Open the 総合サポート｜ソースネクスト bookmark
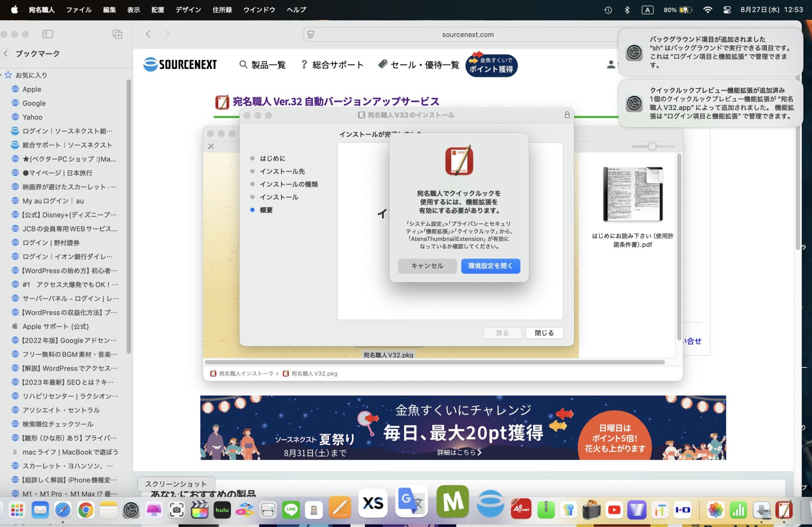The image size is (812, 527). click(67, 145)
